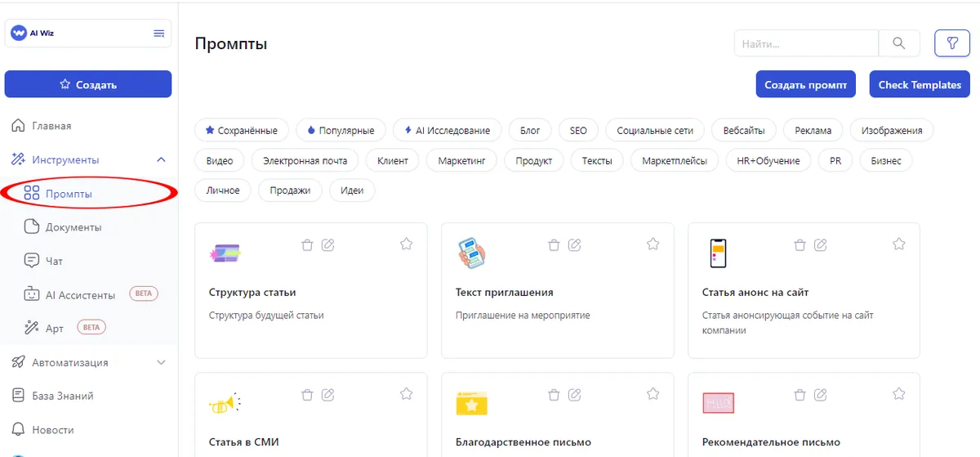Delete the Статья анонс на сайт prompt

pos(800,244)
